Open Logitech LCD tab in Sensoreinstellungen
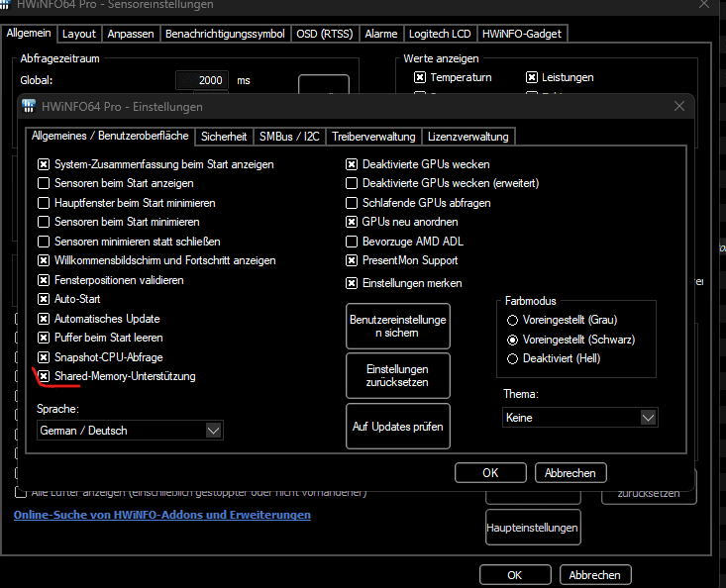Viewport: 726px width, 588px height. [x=440, y=34]
